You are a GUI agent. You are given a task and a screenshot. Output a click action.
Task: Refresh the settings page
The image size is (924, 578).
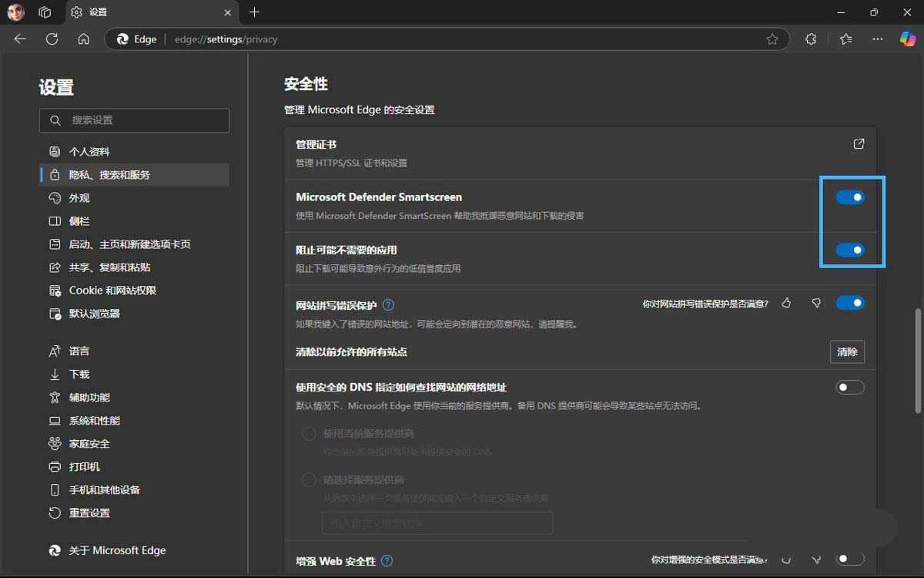pyautogui.click(x=52, y=39)
